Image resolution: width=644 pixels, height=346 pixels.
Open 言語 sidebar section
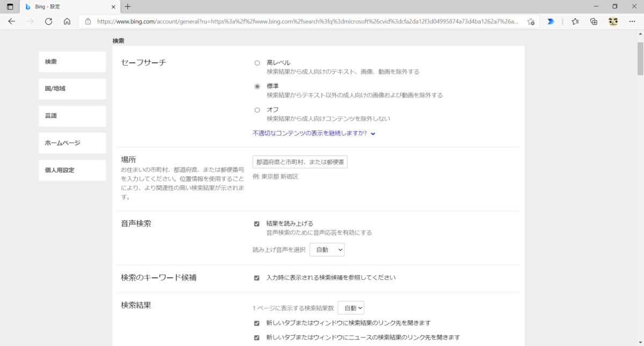coord(72,116)
